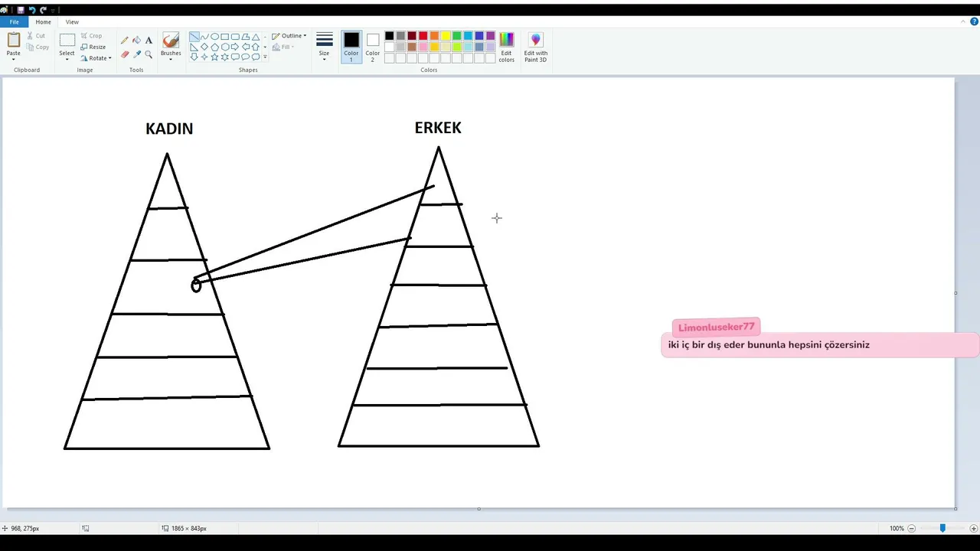The height and width of the screenshot is (551, 980).
Task: Choose the Triangle shape
Action: coord(256,37)
